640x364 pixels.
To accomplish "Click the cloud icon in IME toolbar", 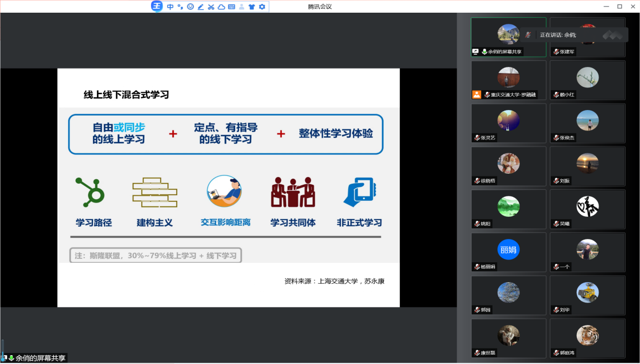I will coord(221,7).
